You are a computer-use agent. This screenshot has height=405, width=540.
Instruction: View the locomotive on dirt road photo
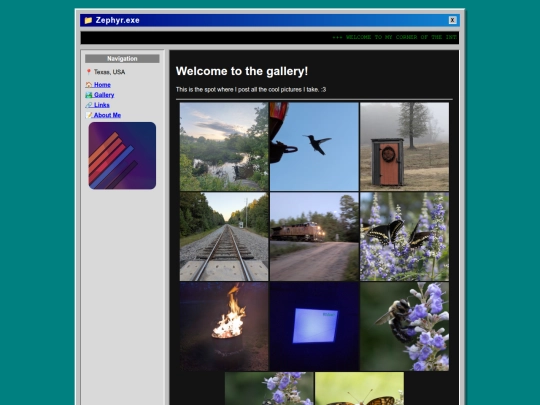click(x=314, y=237)
